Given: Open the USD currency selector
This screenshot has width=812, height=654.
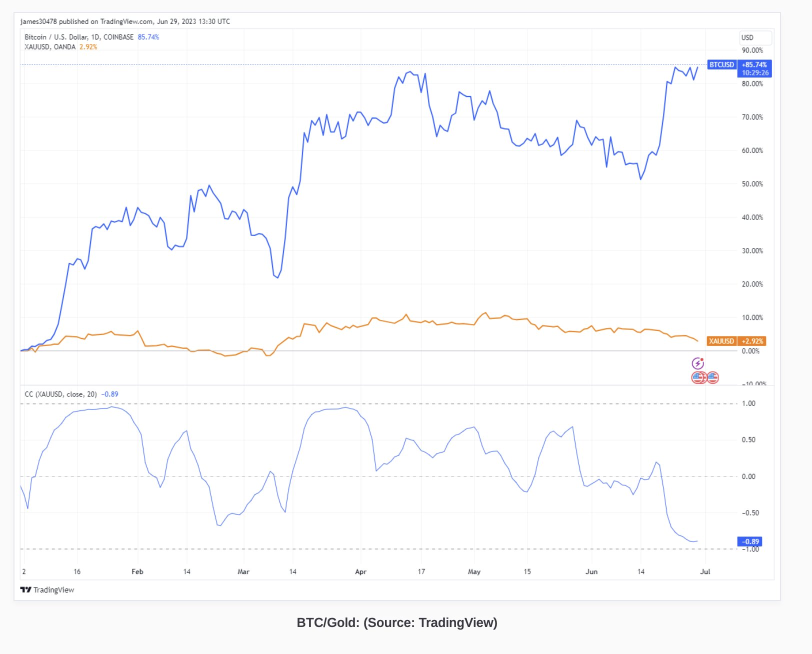Looking at the screenshot, I should click(755, 37).
